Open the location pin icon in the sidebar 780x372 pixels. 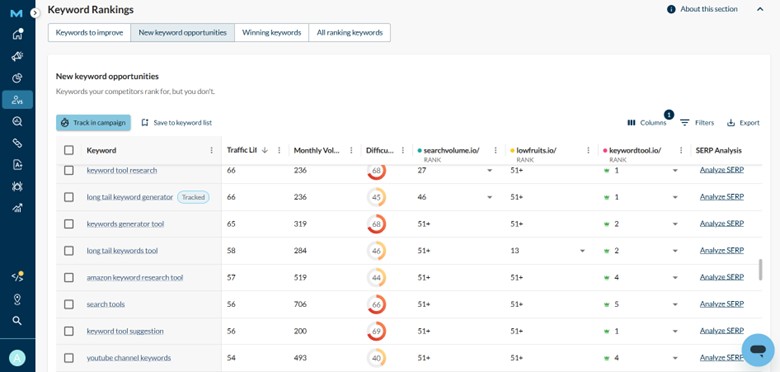[x=17, y=299]
